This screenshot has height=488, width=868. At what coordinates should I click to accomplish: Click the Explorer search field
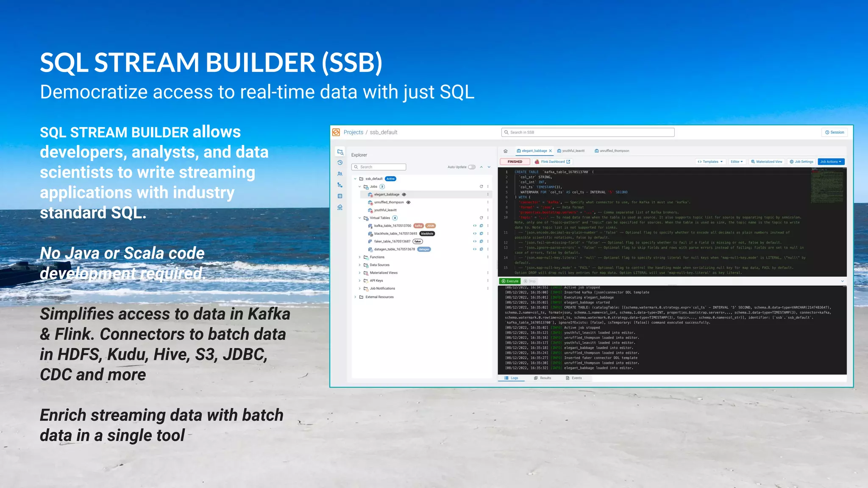(x=378, y=167)
